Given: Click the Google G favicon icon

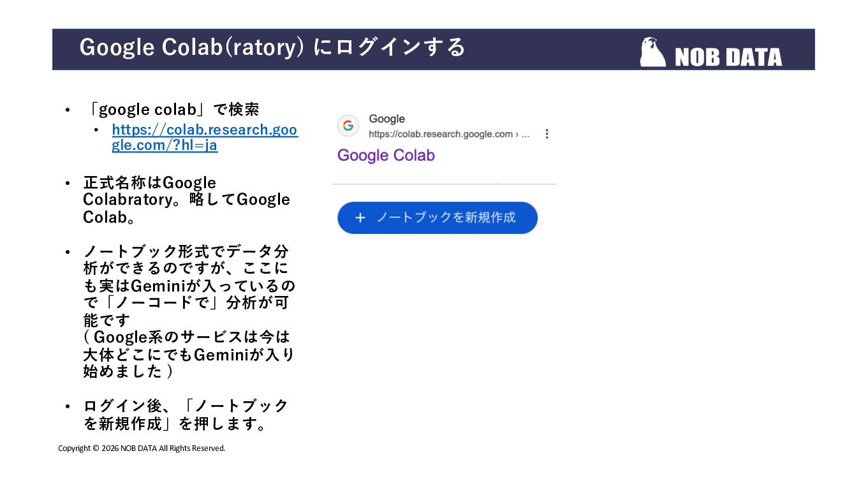Looking at the screenshot, I should click(x=348, y=126).
